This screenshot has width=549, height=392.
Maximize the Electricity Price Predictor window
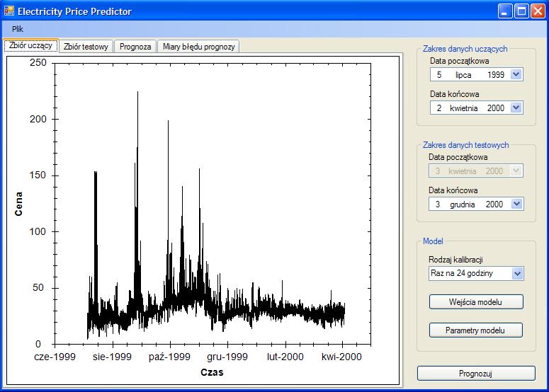(x=521, y=11)
